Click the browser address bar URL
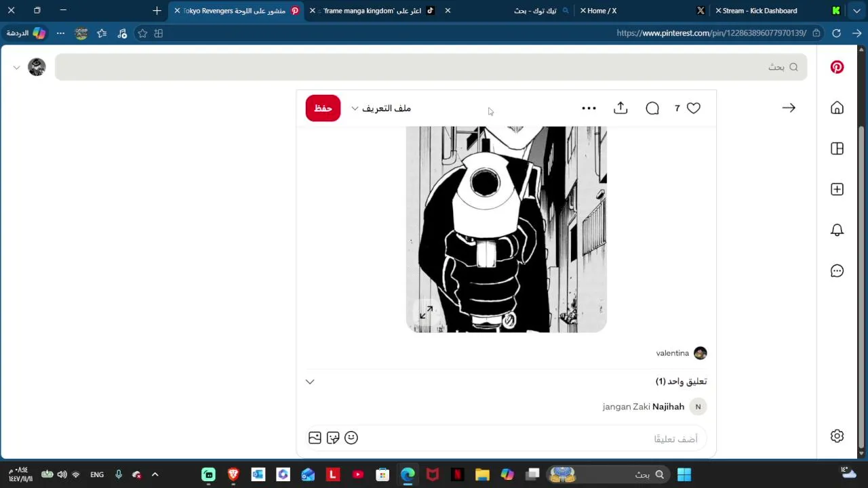The width and height of the screenshot is (868, 488). [711, 33]
